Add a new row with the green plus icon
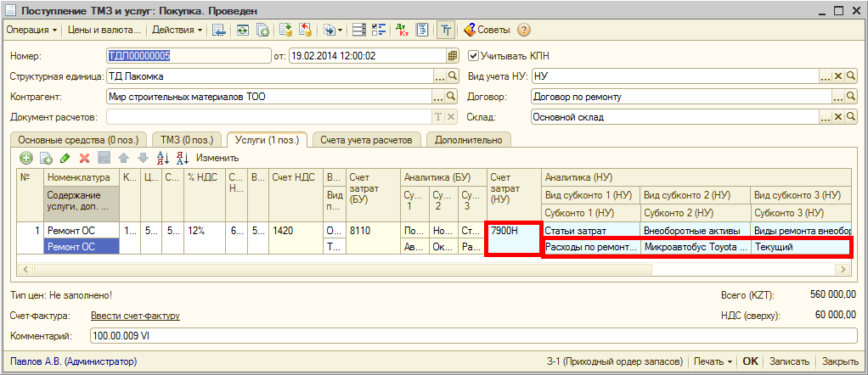Screen dimensions: 868x375 [x=26, y=158]
